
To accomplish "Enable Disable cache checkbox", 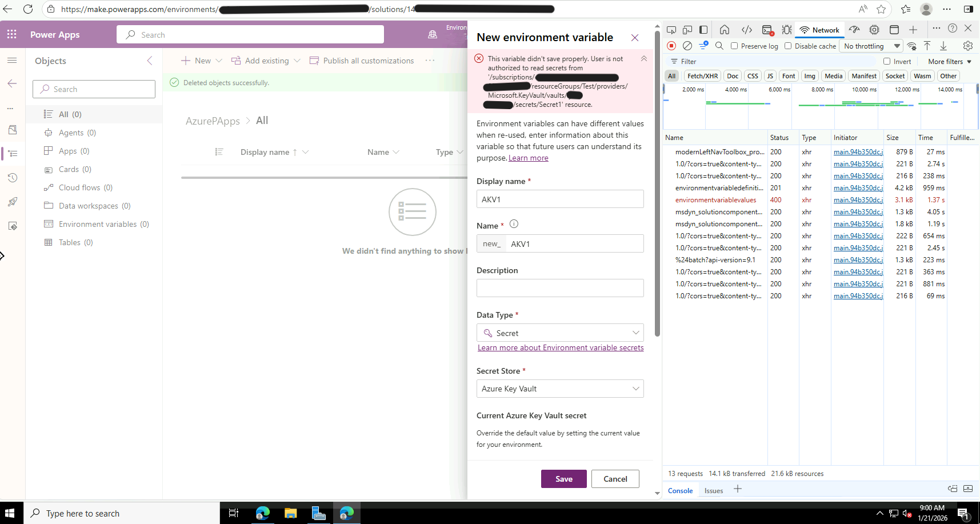I will coord(788,46).
